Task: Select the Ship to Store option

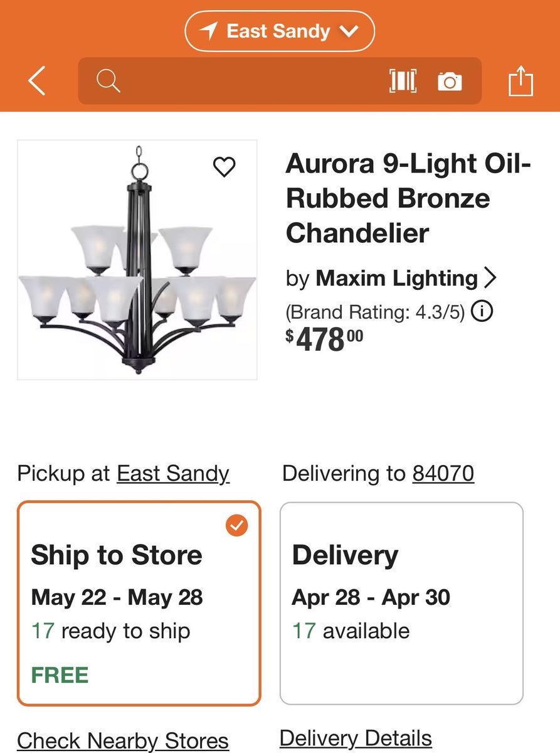Action: [x=139, y=602]
